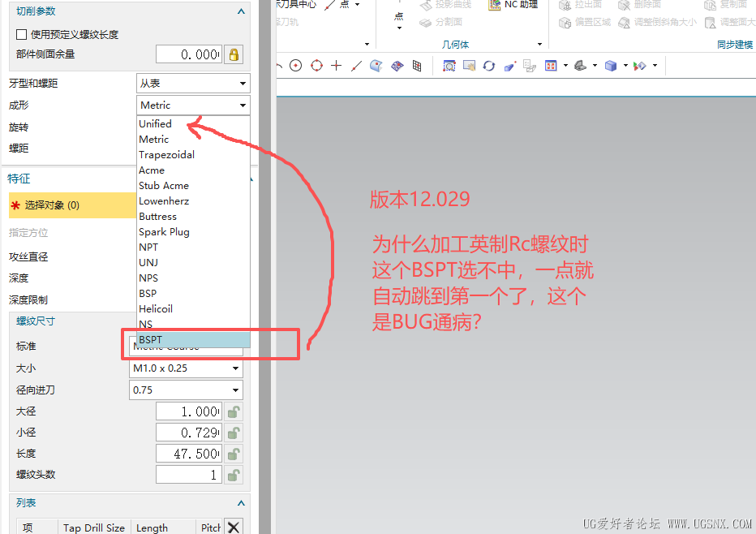Click the 部件侧面余量 value field
Screen dimensions: 756x534
click(x=189, y=54)
